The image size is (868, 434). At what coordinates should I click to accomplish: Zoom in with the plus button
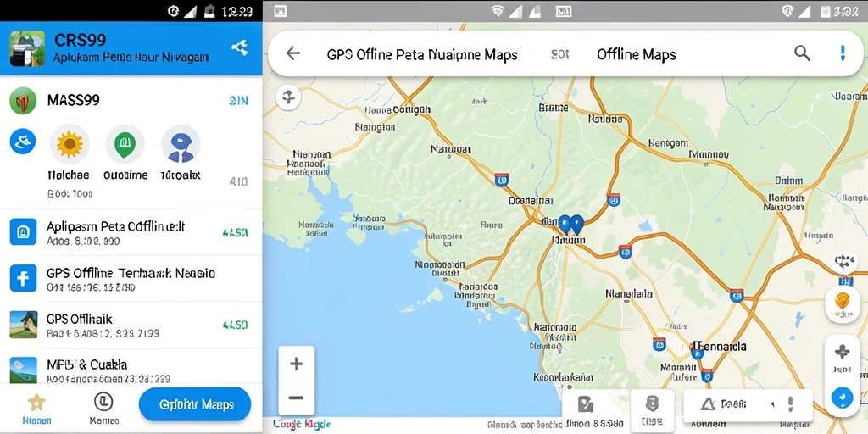click(x=296, y=364)
